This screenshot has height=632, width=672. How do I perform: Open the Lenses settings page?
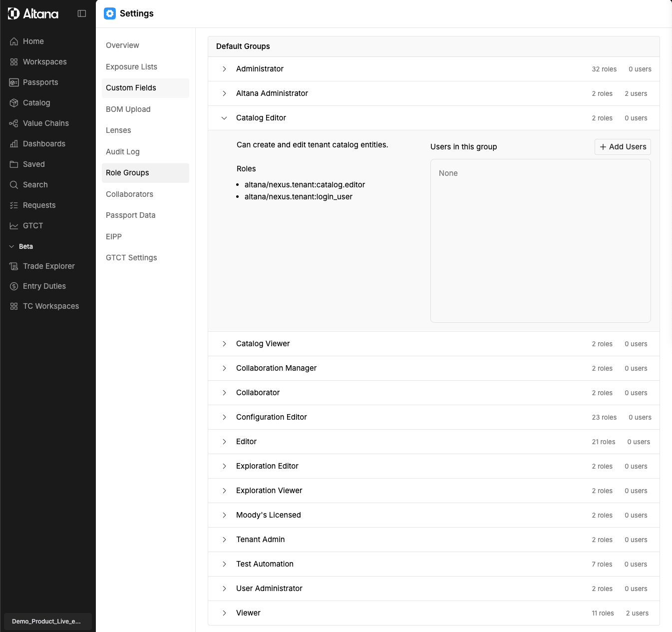(145, 130)
